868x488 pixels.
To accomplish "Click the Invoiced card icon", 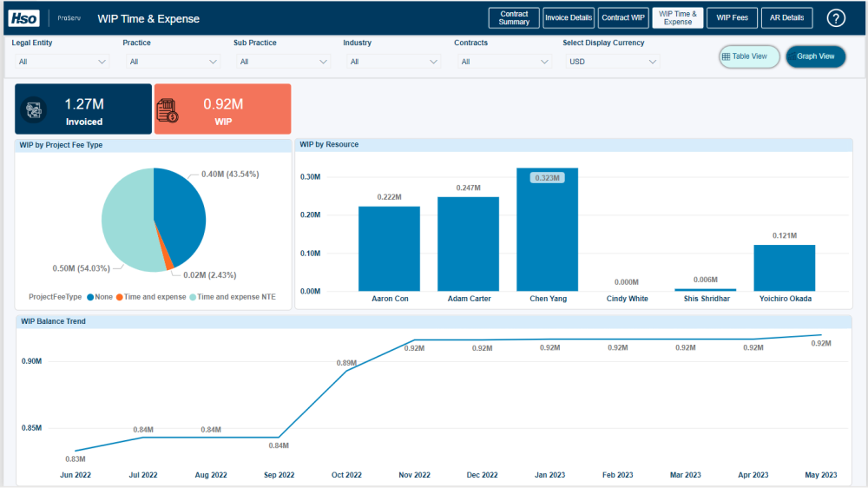I will point(35,109).
